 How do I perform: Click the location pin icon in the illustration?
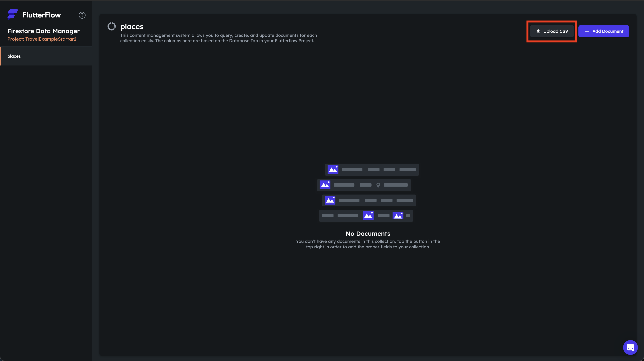click(378, 185)
